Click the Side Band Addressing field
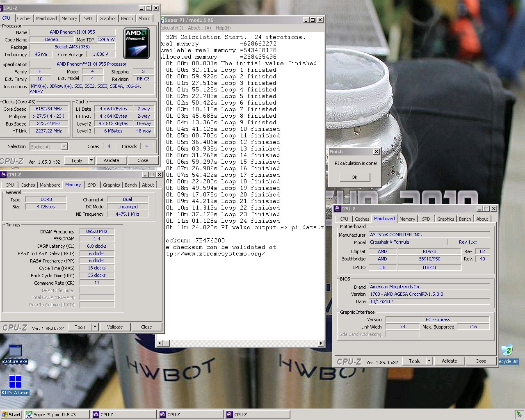This screenshot has width=525, height=420. (403, 334)
